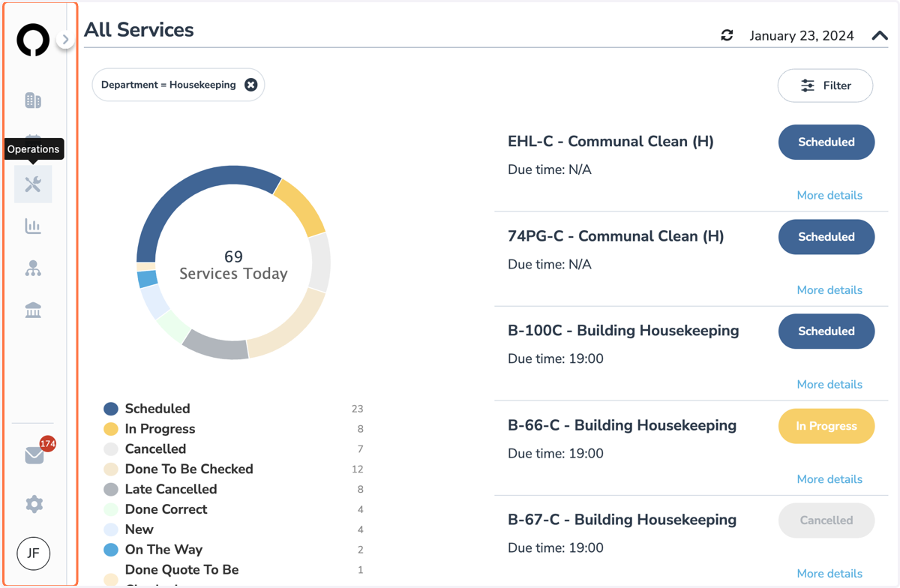This screenshot has width=900, height=588.
Task: Select the Late Cancelled legend label
Action: [171, 489]
